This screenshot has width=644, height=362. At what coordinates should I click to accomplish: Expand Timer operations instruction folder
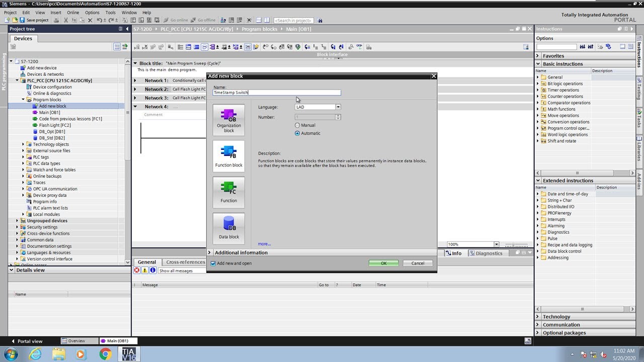tap(537, 90)
